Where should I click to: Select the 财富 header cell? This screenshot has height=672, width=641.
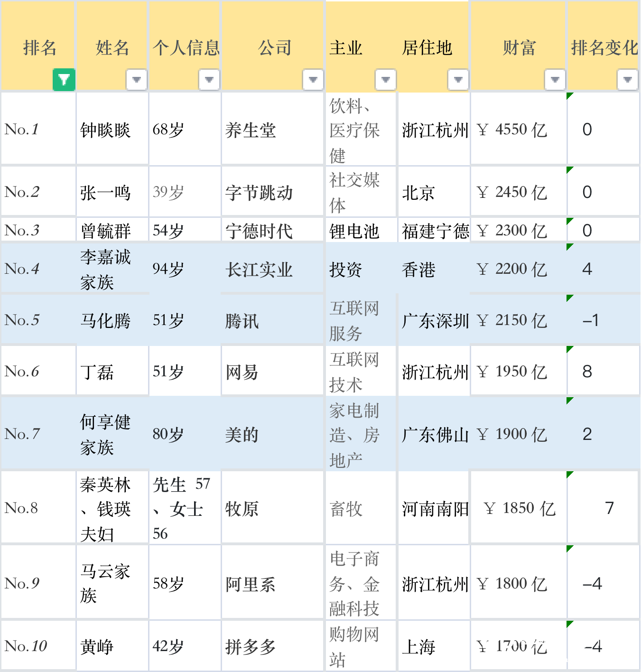519,46
